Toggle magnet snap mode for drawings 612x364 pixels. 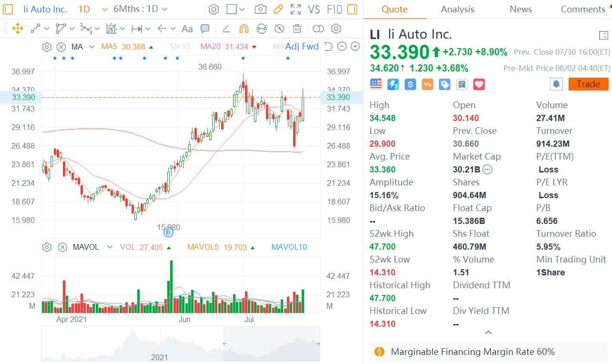click(244, 29)
